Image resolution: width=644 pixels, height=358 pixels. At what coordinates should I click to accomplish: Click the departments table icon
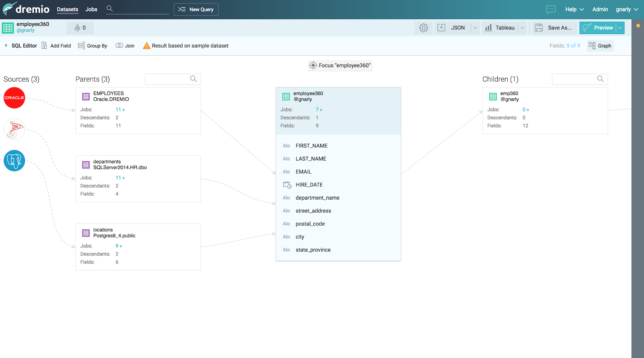click(86, 165)
